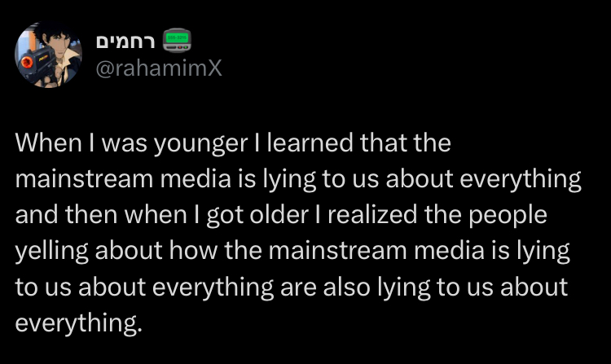Visit the @rahamimX handle link
Viewport: 611px width, 364px height.
159,68
